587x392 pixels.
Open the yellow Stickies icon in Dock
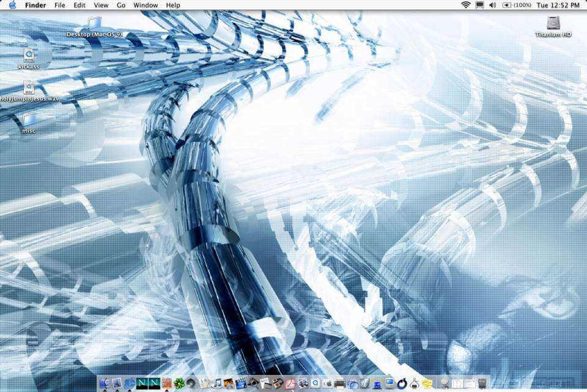(426, 383)
